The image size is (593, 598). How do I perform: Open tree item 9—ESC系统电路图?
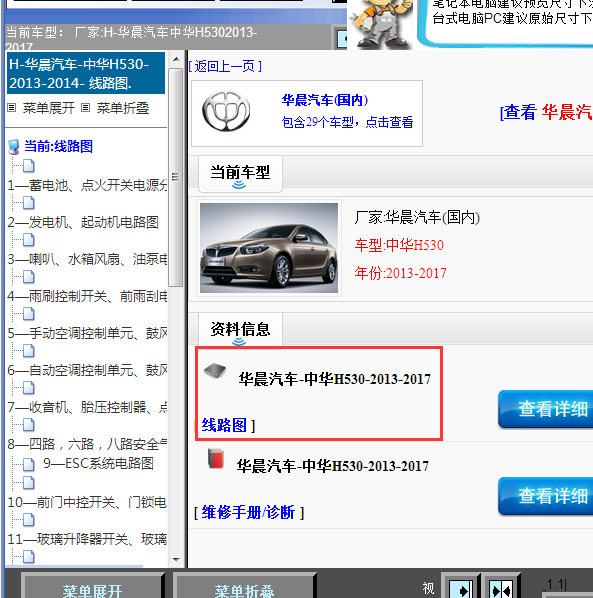coord(98,463)
